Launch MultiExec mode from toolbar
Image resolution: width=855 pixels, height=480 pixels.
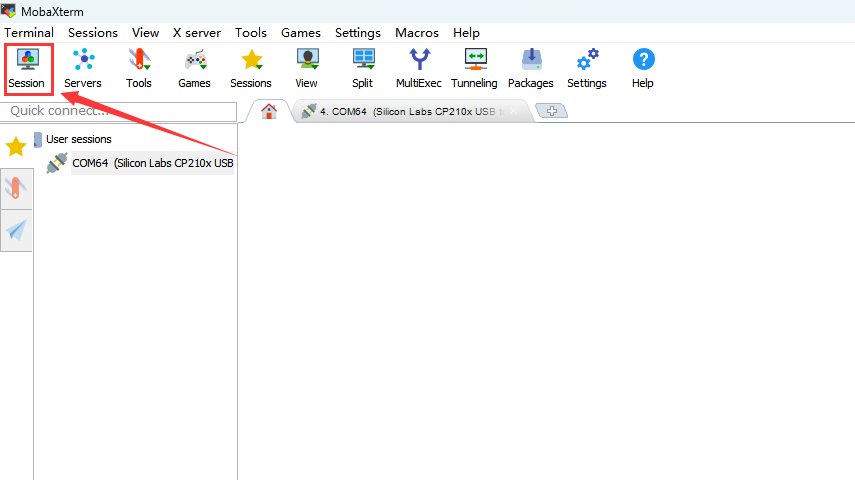coord(419,69)
